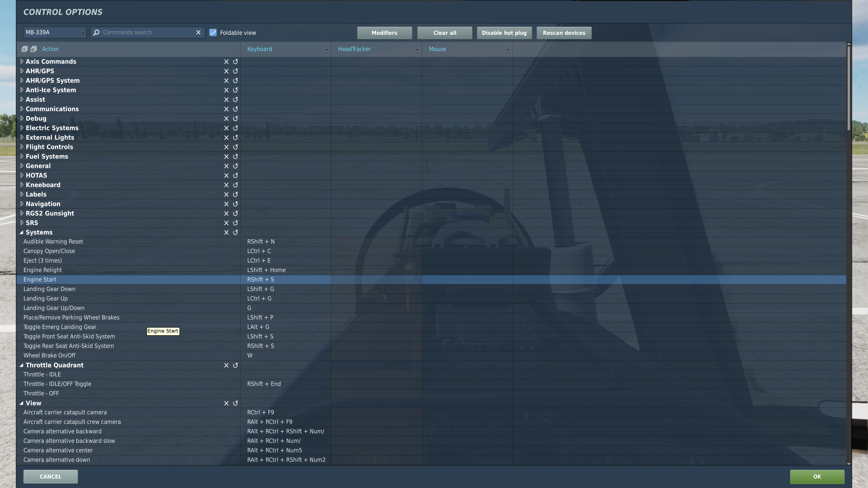The width and height of the screenshot is (868, 488).
Task: Reset Flight Controls category to default
Action: point(236,147)
